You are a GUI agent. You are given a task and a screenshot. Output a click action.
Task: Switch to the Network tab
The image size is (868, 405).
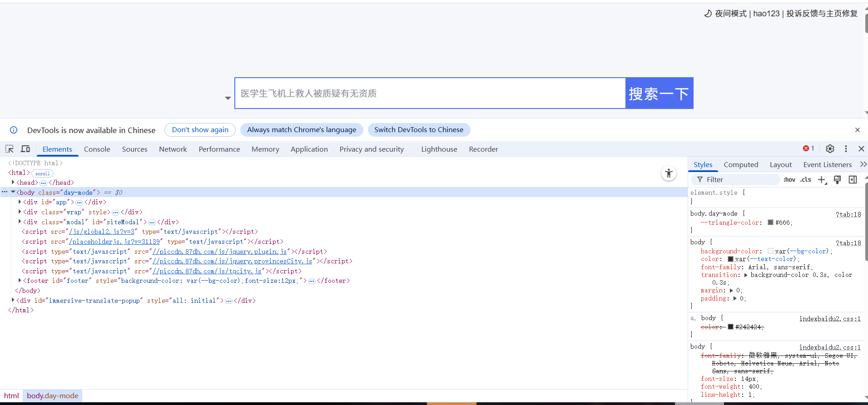173,149
